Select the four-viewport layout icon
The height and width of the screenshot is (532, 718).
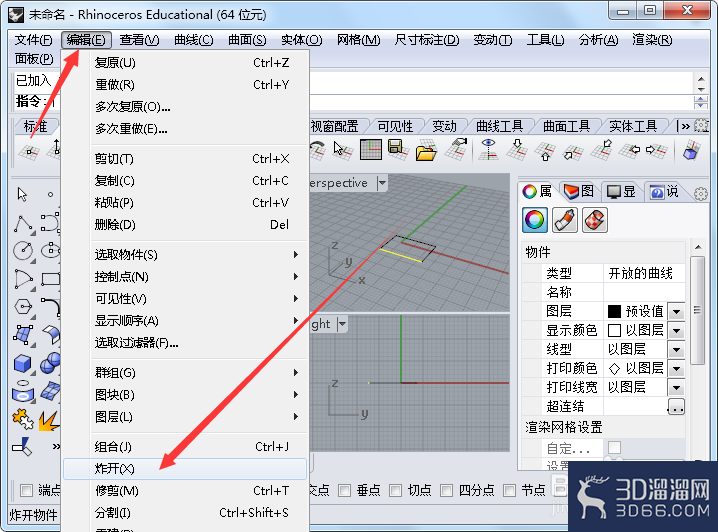coord(370,150)
